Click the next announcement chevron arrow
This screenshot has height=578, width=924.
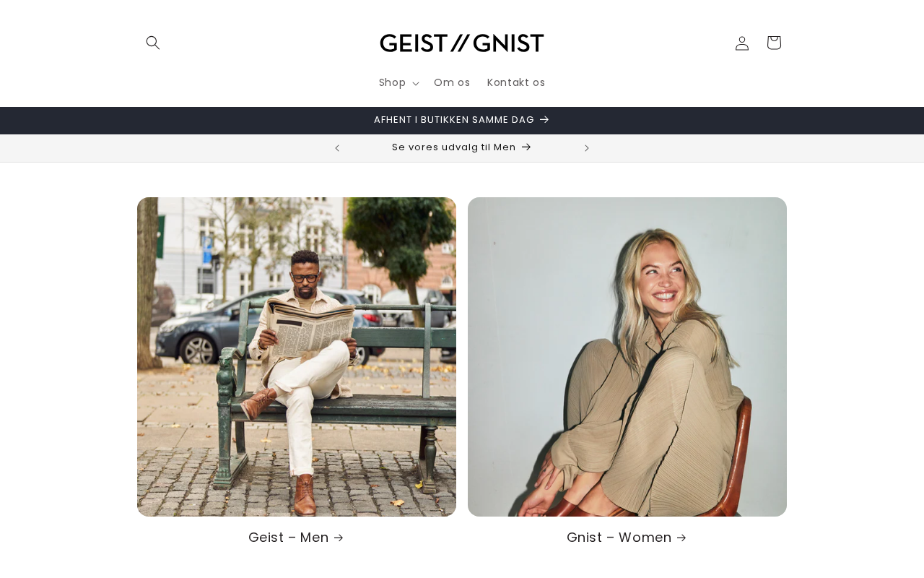[587, 148]
